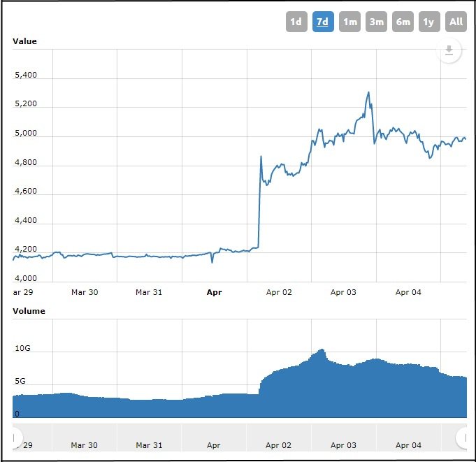Click the download chart icon
The image size is (476, 462).
(x=449, y=51)
